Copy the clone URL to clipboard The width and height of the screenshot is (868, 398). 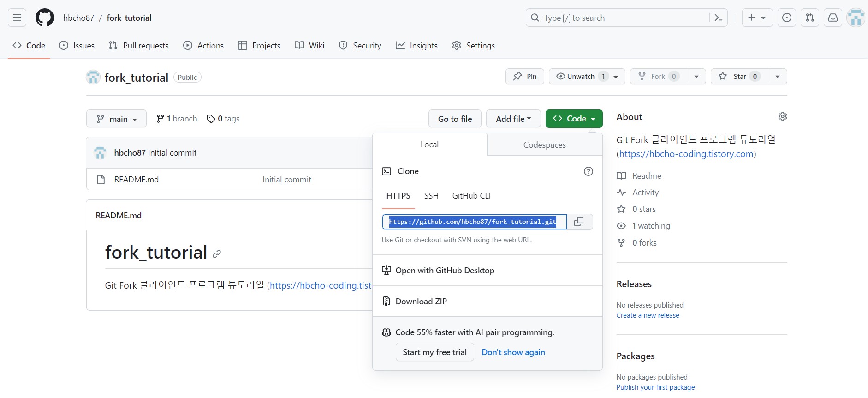(579, 222)
